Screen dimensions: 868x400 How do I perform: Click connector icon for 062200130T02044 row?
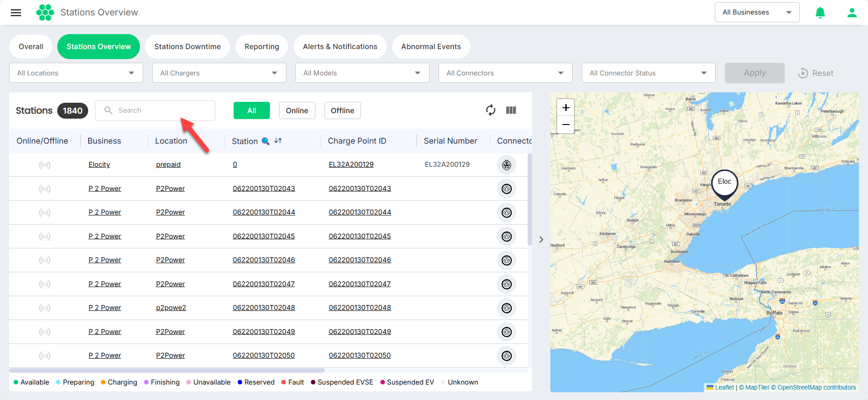(507, 212)
